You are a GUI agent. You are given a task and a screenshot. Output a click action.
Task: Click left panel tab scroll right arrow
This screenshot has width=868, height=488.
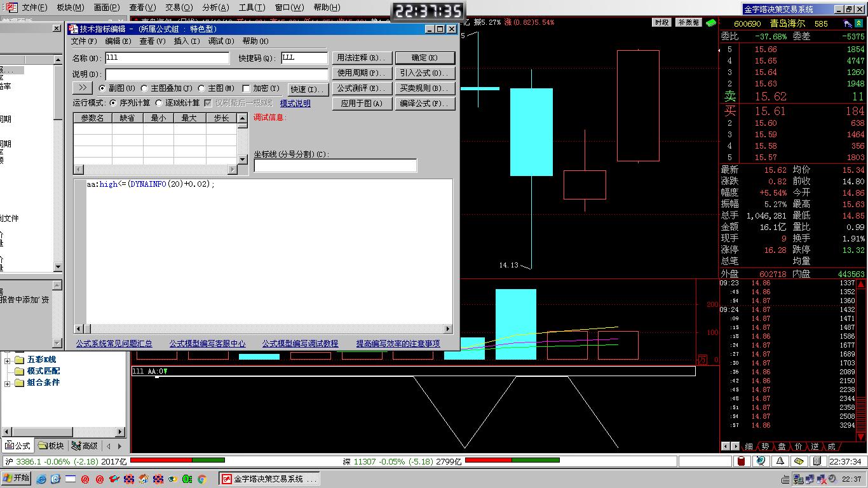coord(119,446)
